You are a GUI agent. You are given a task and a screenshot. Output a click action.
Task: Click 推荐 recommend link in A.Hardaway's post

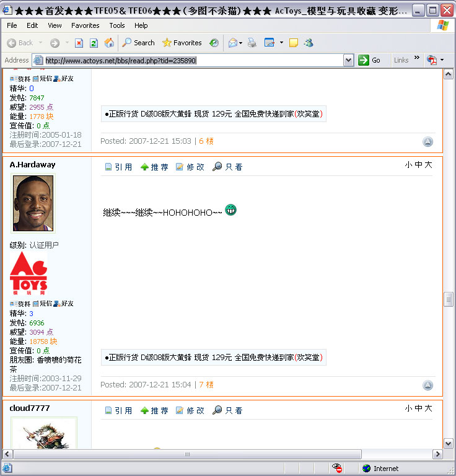click(154, 167)
